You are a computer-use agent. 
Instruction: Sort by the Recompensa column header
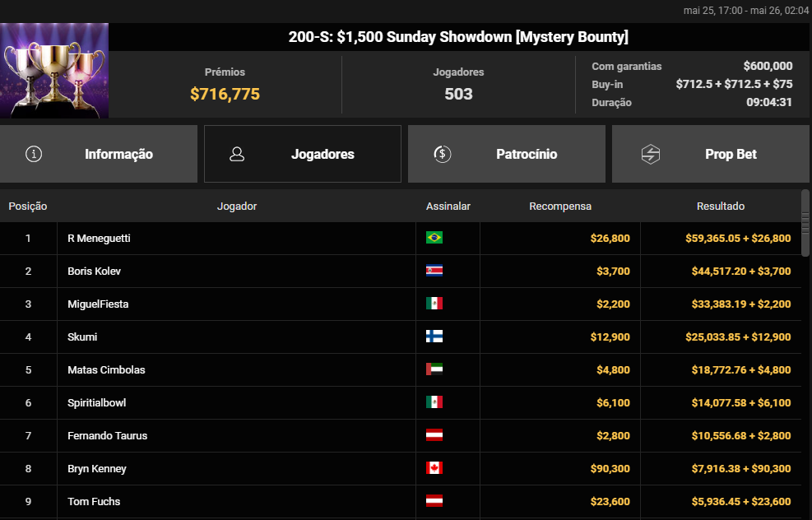tap(560, 207)
